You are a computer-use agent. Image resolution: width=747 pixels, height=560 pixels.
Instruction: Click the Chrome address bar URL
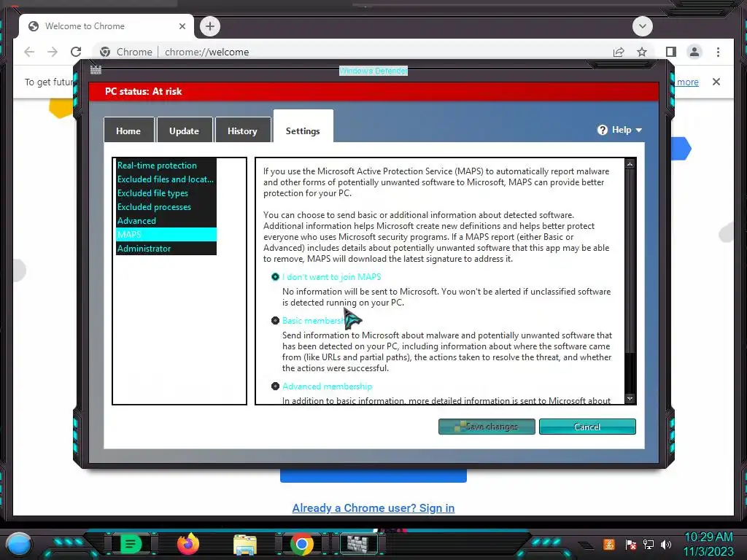point(206,52)
